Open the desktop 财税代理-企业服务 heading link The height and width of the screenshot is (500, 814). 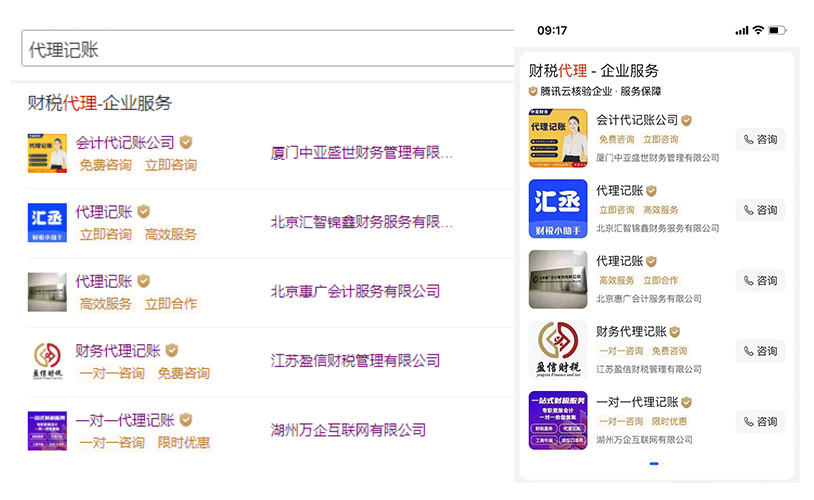(99, 103)
